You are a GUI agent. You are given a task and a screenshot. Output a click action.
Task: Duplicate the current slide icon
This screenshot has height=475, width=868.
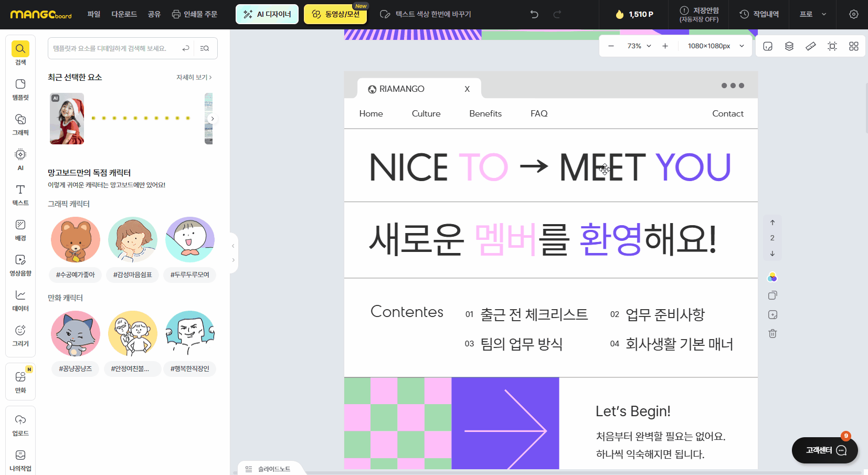pyautogui.click(x=772, y=295)
